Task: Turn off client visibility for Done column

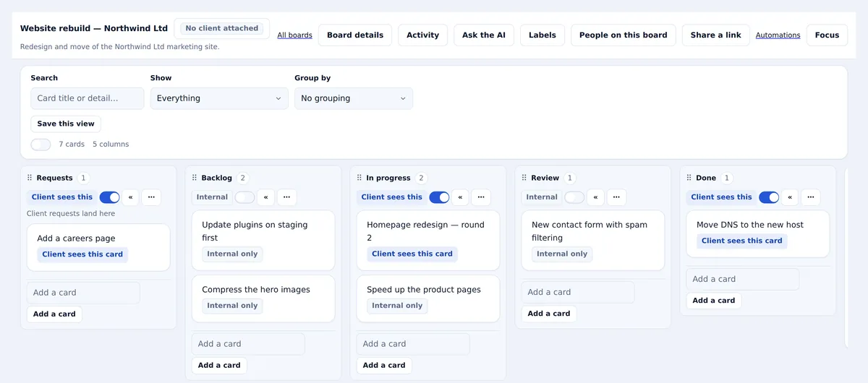Action: (769, 197)
